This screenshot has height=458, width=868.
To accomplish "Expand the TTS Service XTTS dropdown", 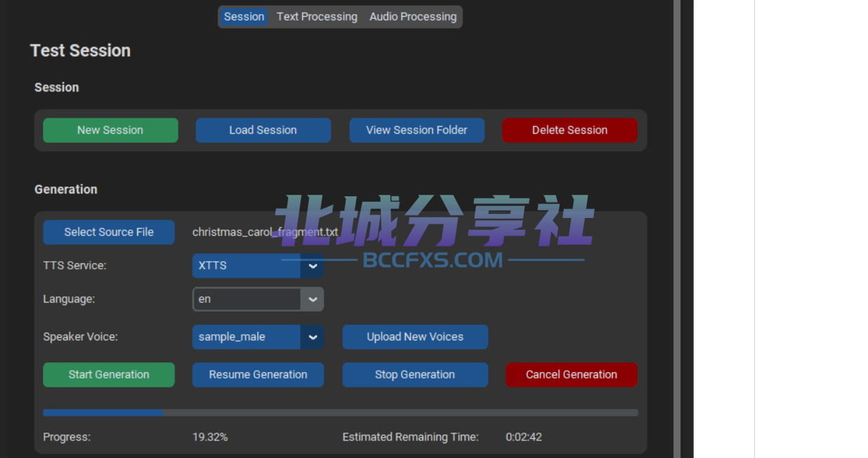I will [258, 266].
